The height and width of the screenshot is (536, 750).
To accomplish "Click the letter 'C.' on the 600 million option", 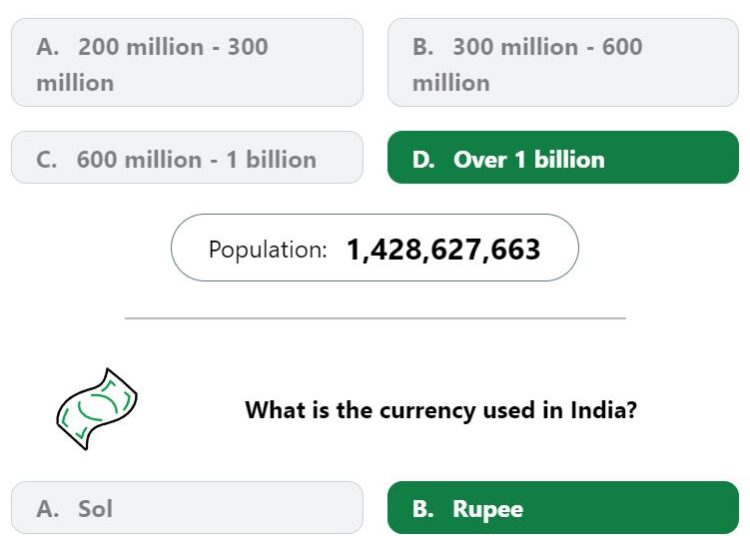I will (46, 160).
